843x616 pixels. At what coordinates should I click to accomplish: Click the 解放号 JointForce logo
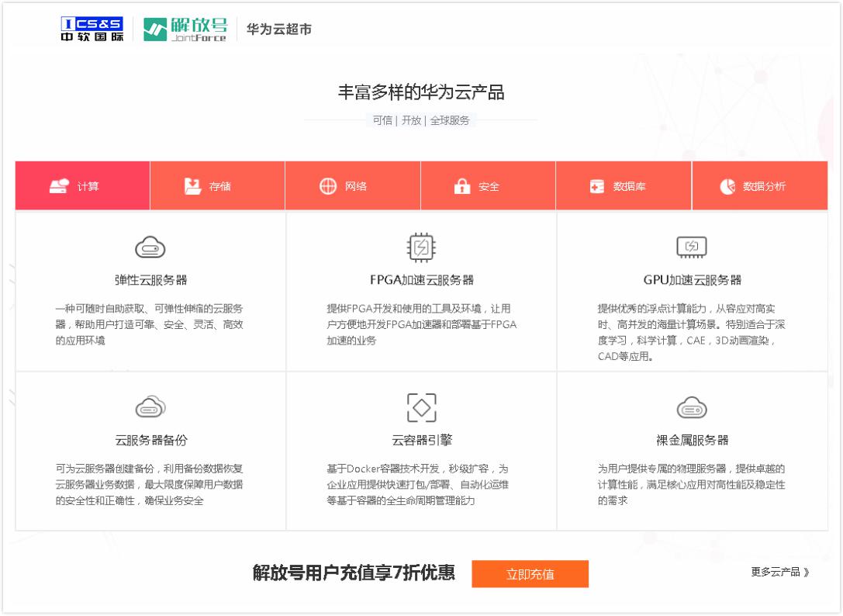point(185,29)
